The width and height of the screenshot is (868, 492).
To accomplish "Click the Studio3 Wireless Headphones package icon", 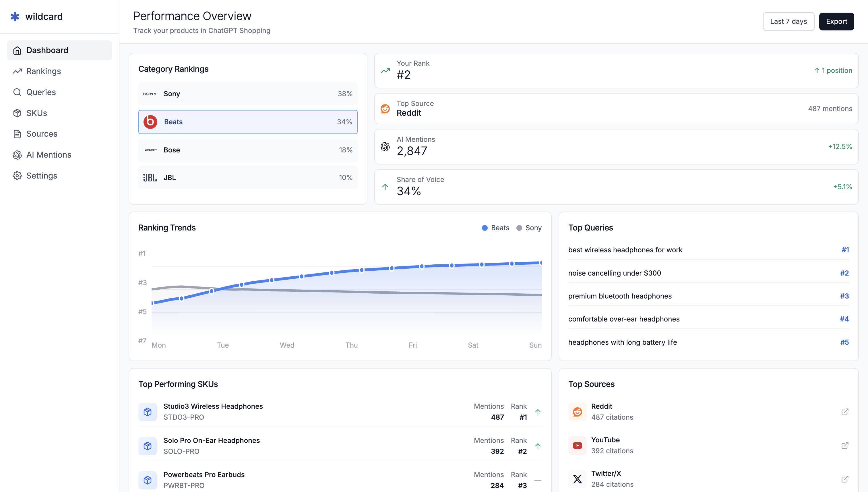I will pyautogui.click(x=148, y=412).
